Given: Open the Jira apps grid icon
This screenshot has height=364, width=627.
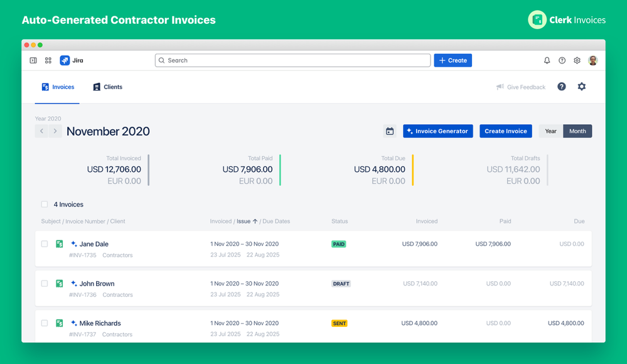Looking at the screenshot, I should point(48,60).
